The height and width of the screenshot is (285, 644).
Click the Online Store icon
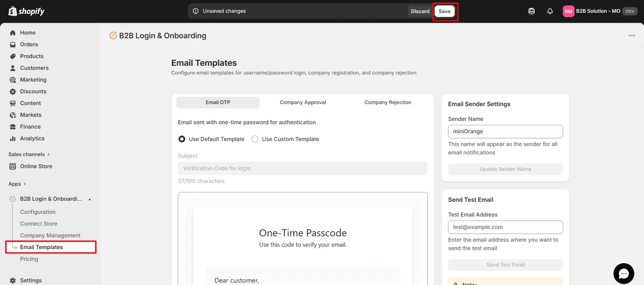tap(13, 166)
